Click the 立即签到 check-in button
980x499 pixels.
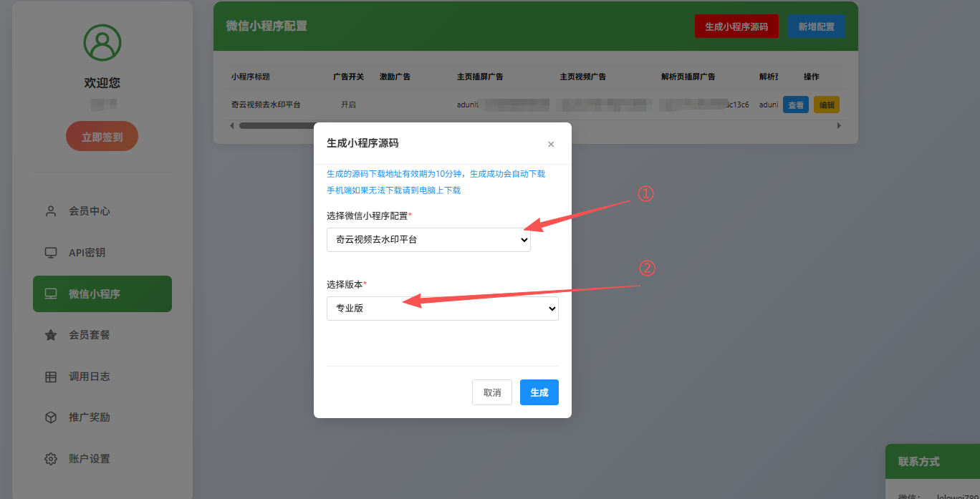point(102,137)
